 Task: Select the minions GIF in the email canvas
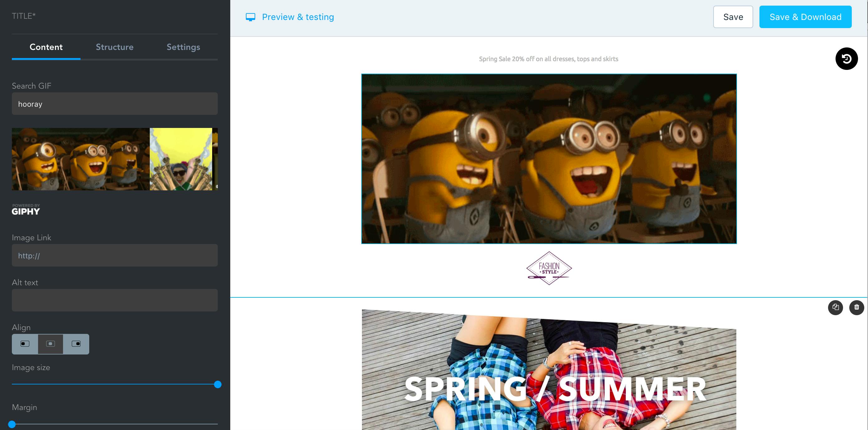[549, 159]
